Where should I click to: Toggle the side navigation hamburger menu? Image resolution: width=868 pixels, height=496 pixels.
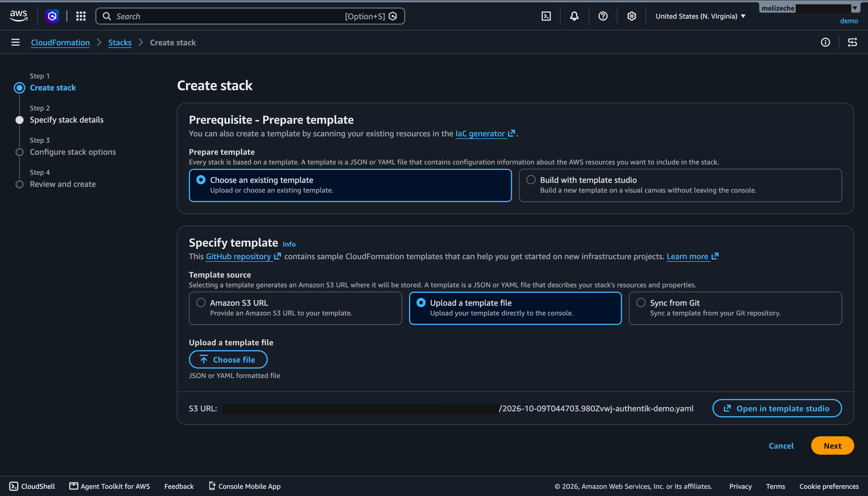click(15, 42)
